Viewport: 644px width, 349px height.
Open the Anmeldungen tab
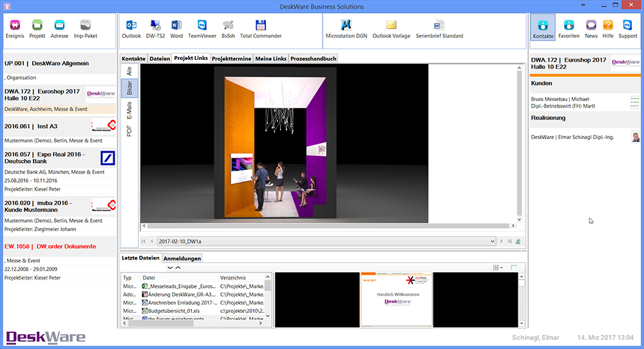tap(182, 258)
